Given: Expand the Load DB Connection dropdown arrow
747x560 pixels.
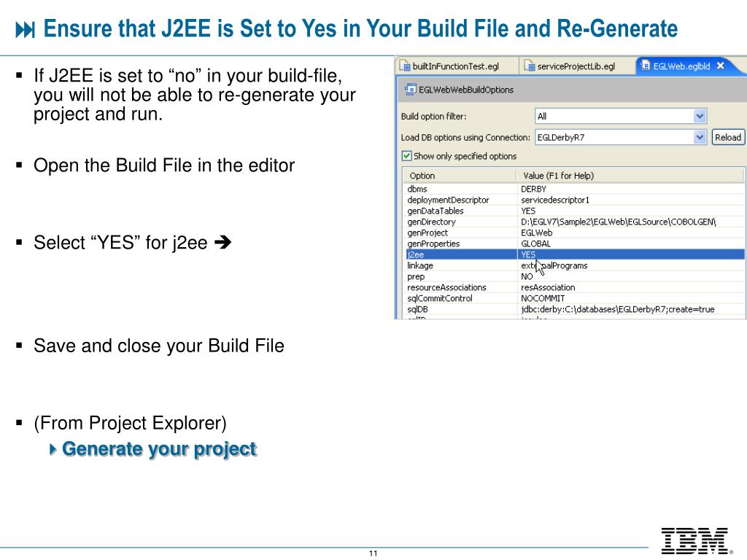Looking at the screenshot, I should coord(700,138).
